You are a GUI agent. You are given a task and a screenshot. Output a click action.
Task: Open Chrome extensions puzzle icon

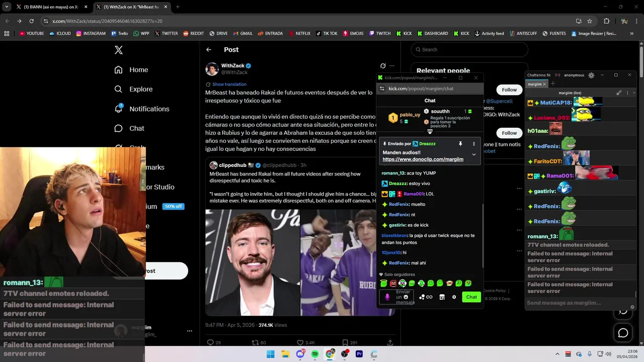606,21
